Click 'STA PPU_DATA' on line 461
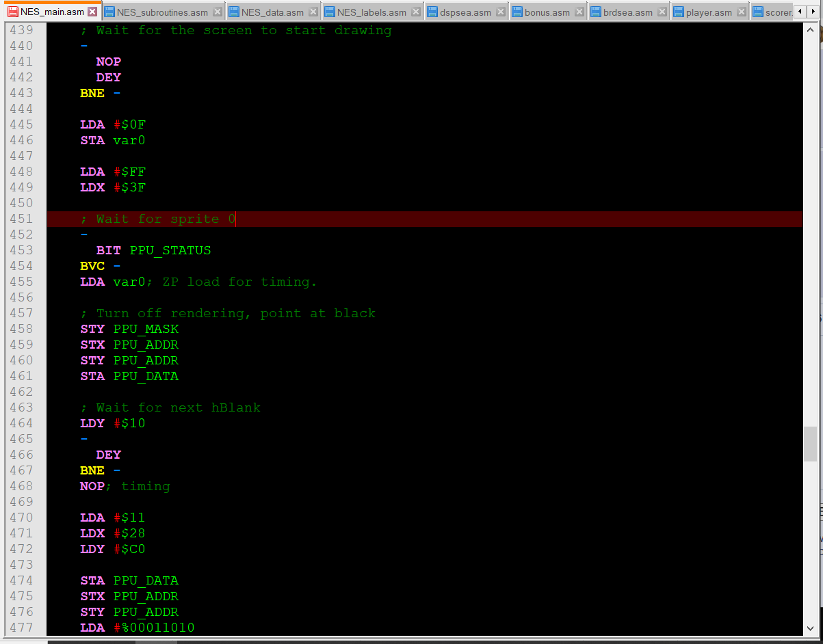Image resolution: width=823 pixels, height=644 pixels. click(129, 376)
